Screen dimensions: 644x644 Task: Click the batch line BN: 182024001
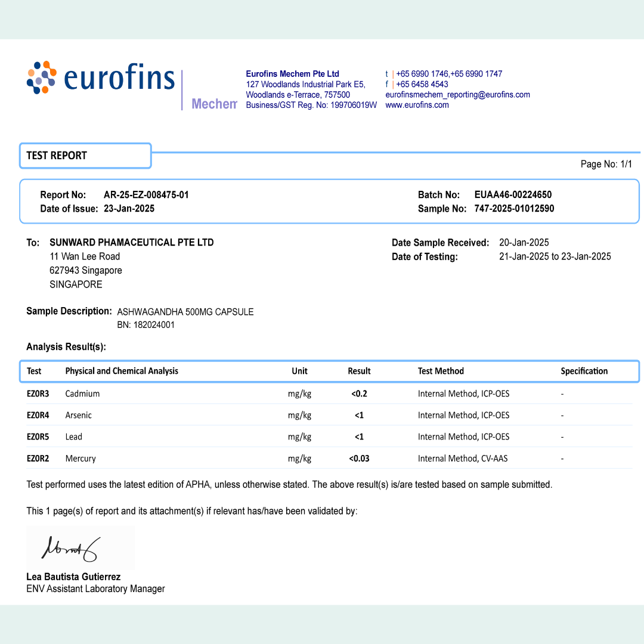[x=146, y=325]
